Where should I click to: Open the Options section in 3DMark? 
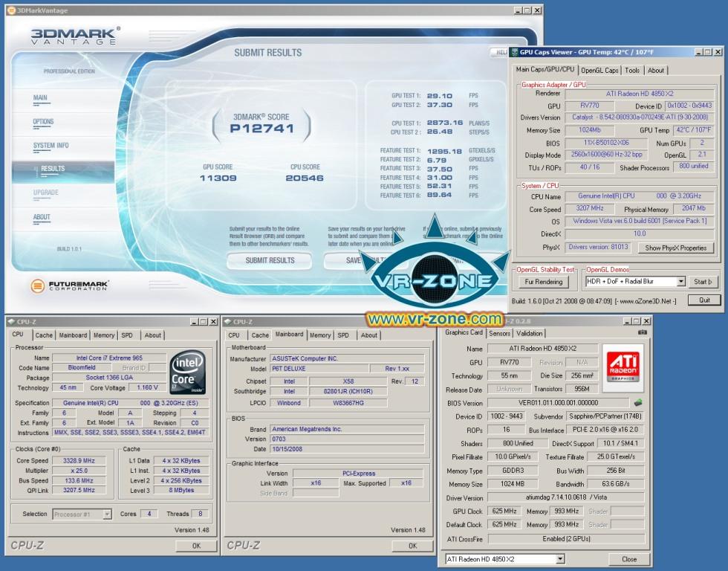[43, 121]
